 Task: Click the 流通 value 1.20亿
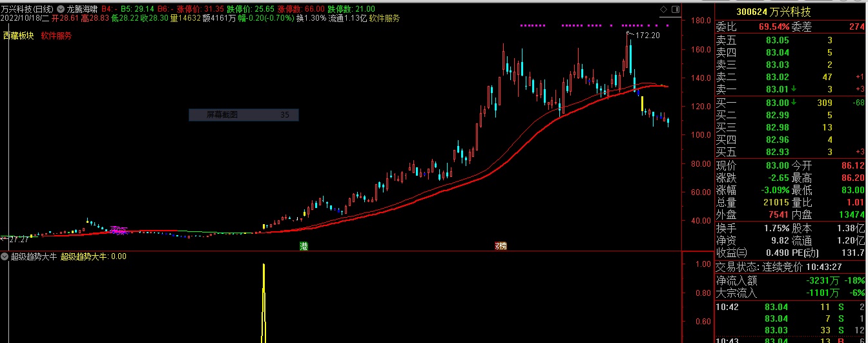[851, 240]
